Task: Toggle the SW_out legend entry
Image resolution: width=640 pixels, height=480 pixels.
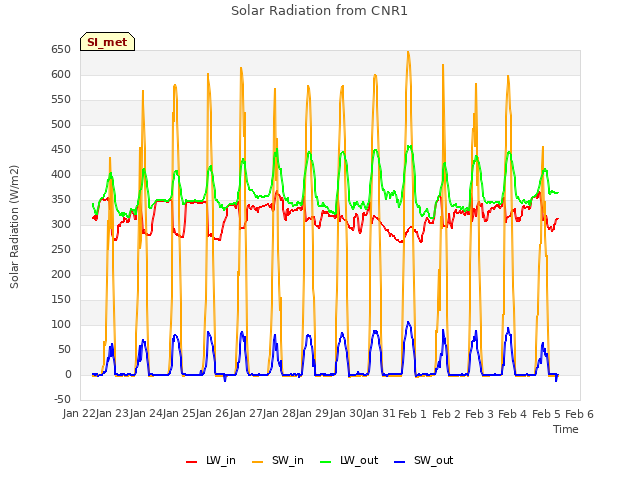Action: click(x=423, y=460)
